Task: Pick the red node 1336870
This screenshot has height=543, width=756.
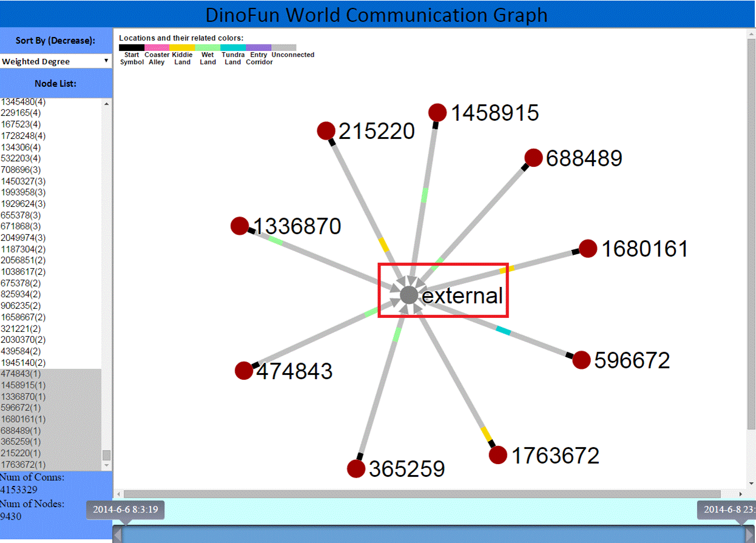Action: (x=240, y=226)
